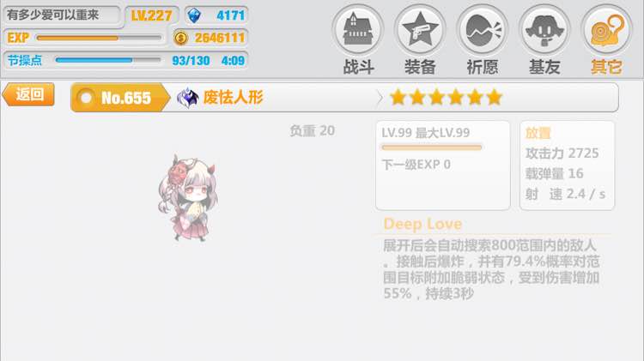This screenshot has height=361, width=644.
Task: Click the six-star rarity rating
Action: point(446,98)
